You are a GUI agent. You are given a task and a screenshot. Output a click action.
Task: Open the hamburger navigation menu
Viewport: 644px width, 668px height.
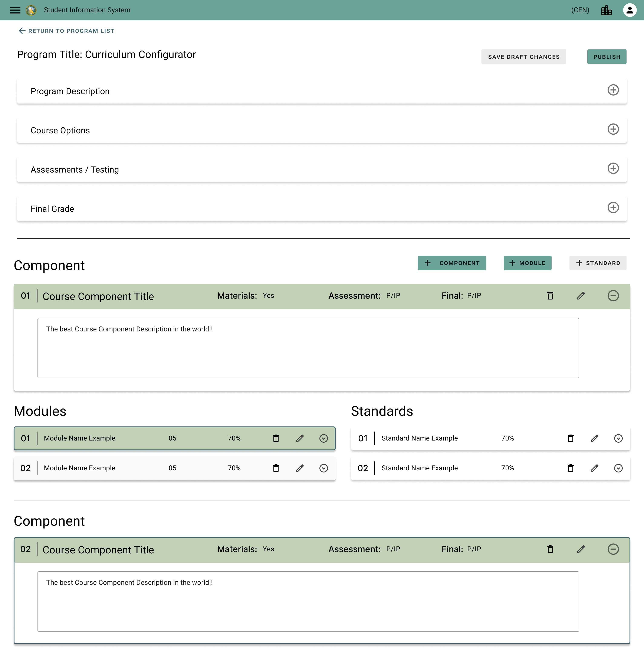pyautogui.click(x=15, y=10)
